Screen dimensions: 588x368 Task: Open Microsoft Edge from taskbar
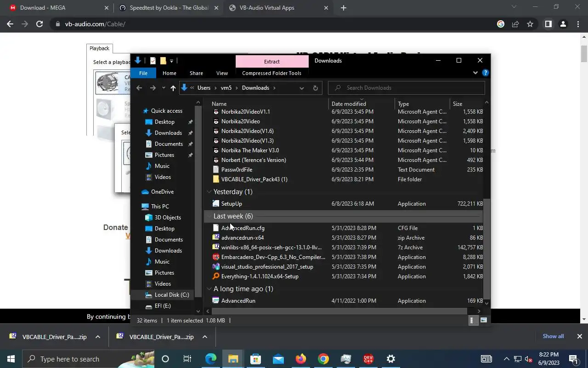pyautogui.click(x=210, y=359)
